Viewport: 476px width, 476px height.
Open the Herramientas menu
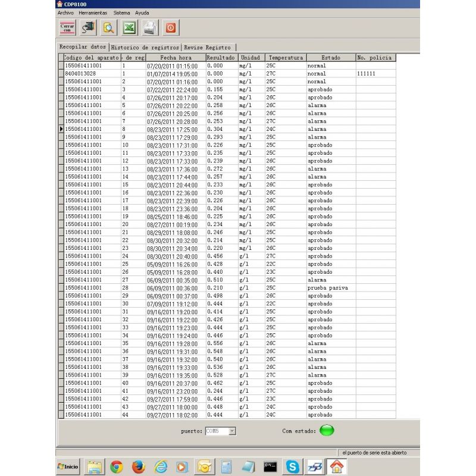click(93, 12)
